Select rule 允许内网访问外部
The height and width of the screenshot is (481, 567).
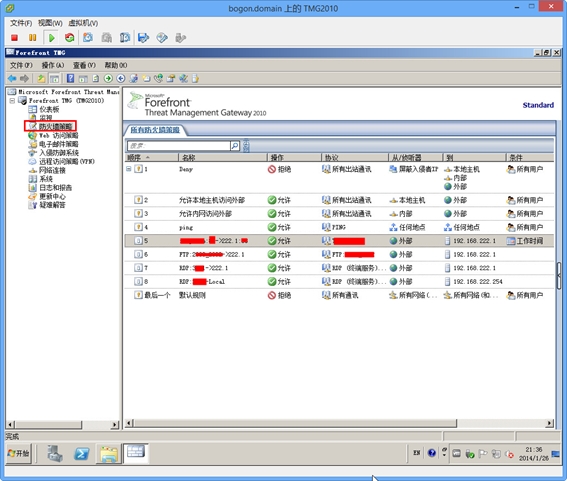(x=205, y=214)
